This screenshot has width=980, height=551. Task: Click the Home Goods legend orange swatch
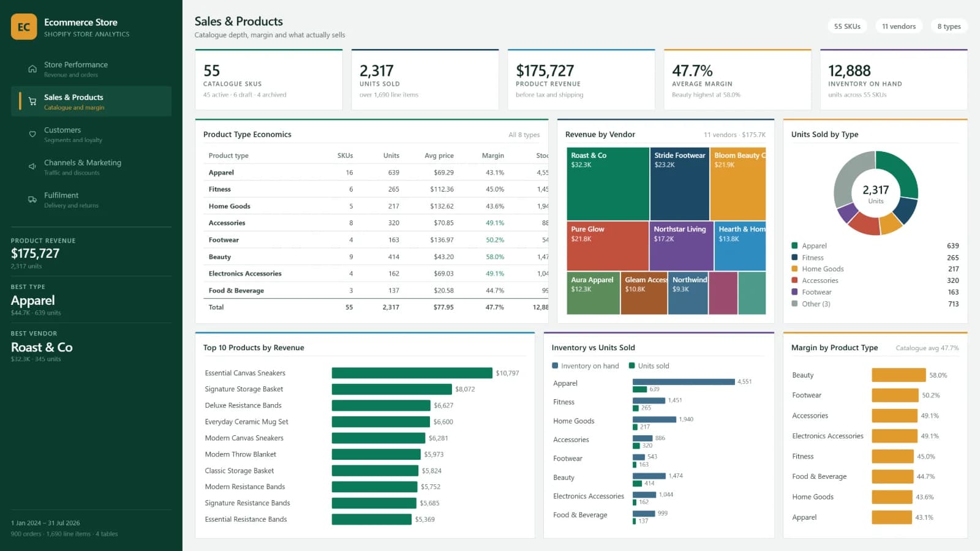click(794, 269)
